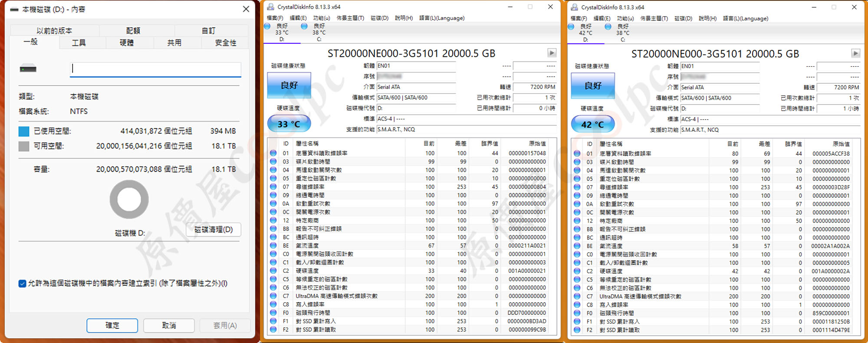868x343 pixels.
Task: Click the drive icon beside the volume label field
Action: (x=28, y=69)
